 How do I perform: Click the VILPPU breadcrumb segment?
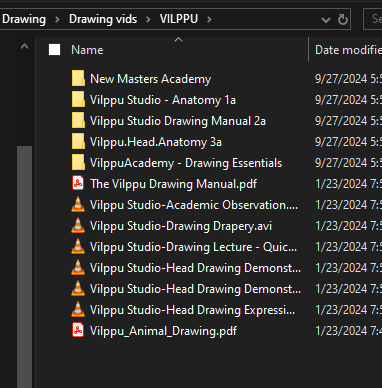click(x=179, y=19)
